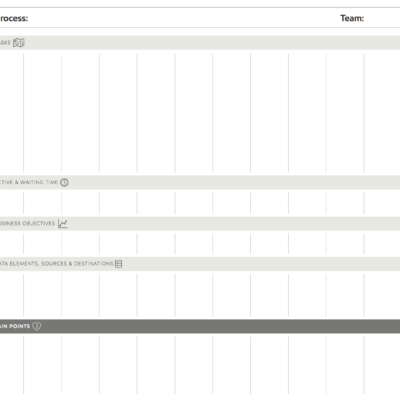This screenshot has height=400, width=400.
Task: Click the alert icon next to Pain Points
Action: 37,326
